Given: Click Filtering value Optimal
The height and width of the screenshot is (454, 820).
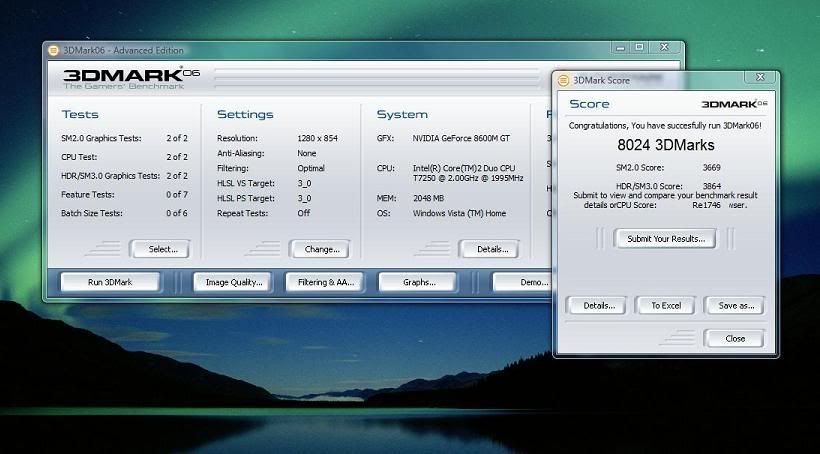Looking at the screenshot, I should pyautogui.click(x=311, y=168).
